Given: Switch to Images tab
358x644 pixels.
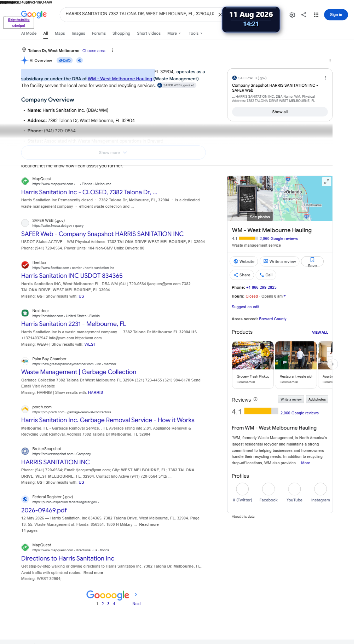Looking at the screenshot, I should [x=78, y=33].
